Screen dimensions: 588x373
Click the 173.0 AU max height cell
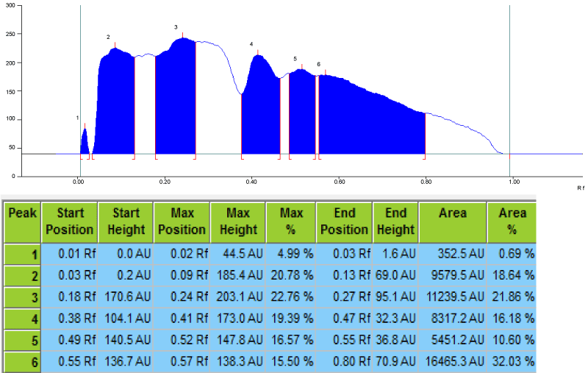tap(237, 319)
